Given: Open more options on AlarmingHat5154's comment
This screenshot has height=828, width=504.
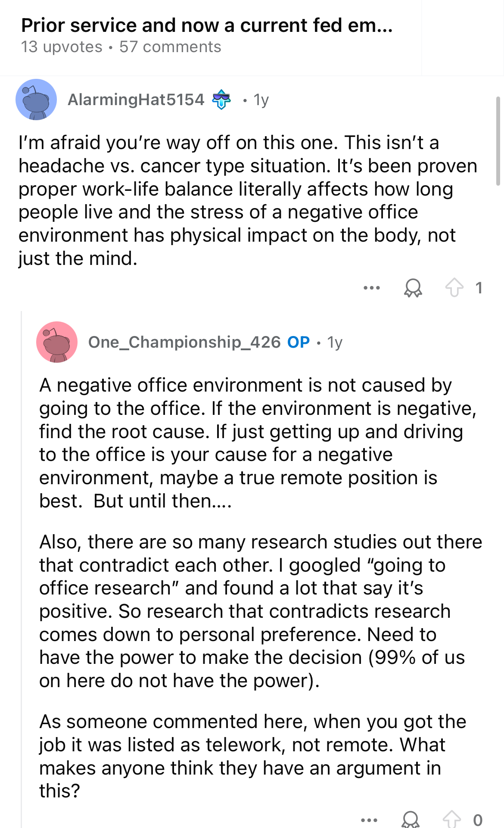Looking at the screenshot, I should click(372, 288).
